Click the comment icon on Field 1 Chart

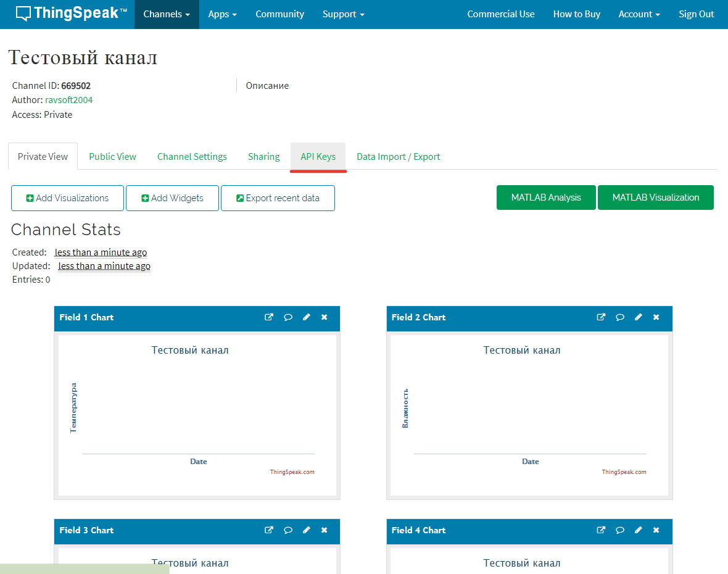288,317
